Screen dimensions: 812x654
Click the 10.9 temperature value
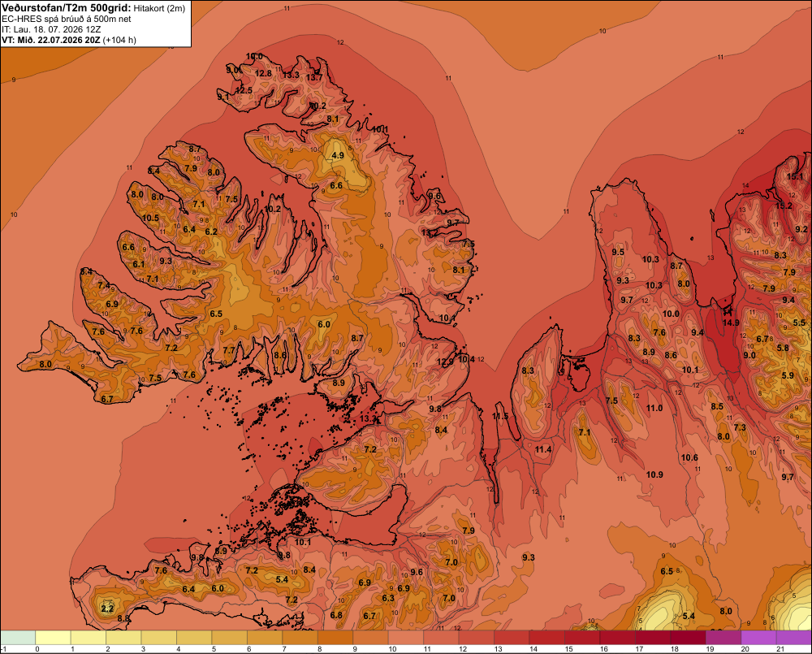coord(654,474)
